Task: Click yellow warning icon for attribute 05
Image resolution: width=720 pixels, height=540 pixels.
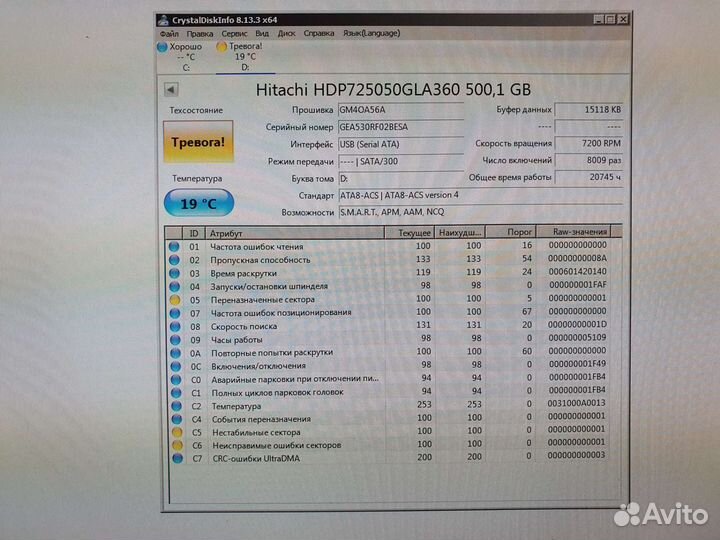Action: point(175,300)
